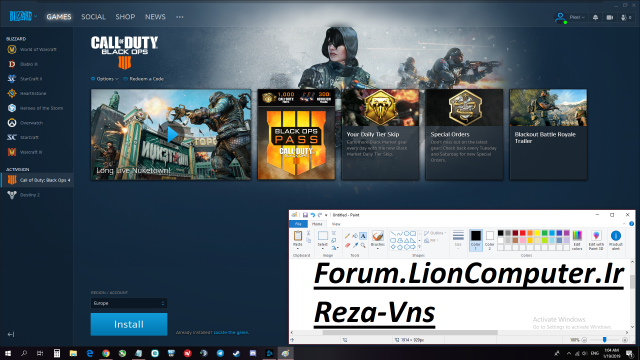
Task: Select the Text tool in Paint
Action: pos(363,236)
